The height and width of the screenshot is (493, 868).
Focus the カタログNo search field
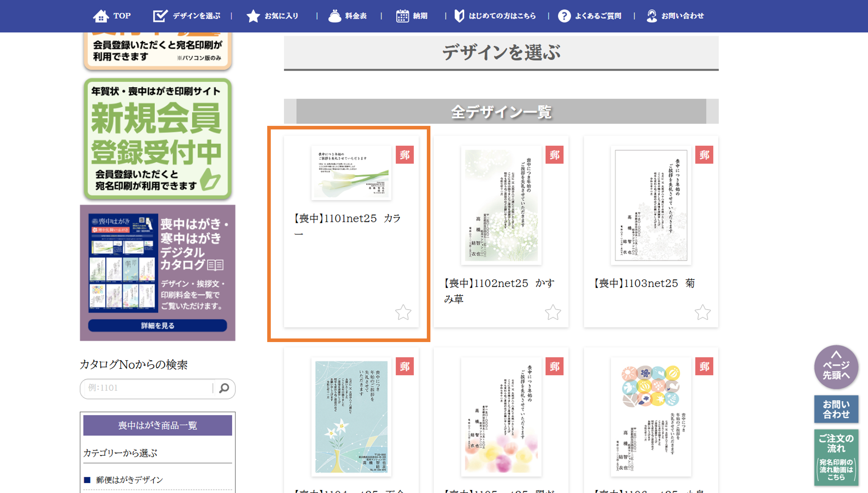tap(149, 388)
